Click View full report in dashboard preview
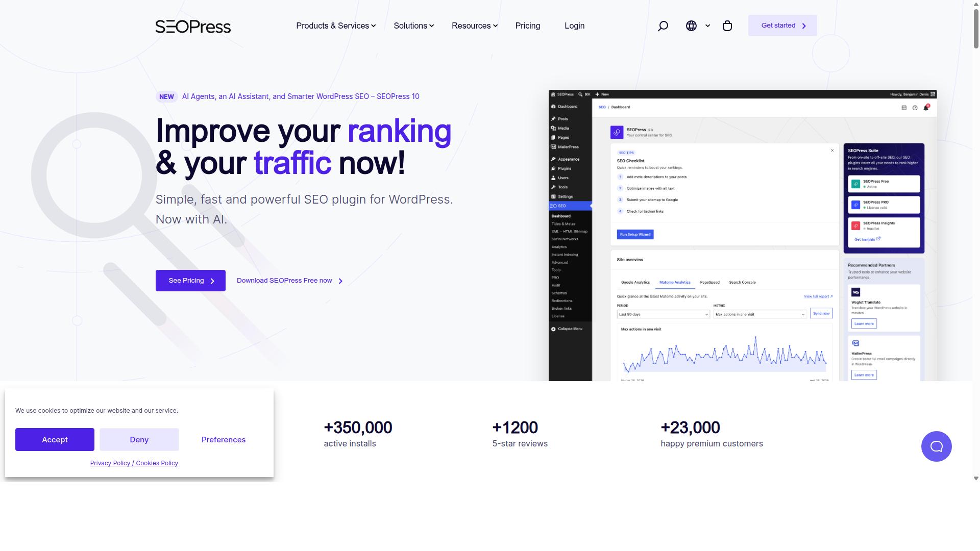This screenshot has width=980, height=551. point(818,296)
